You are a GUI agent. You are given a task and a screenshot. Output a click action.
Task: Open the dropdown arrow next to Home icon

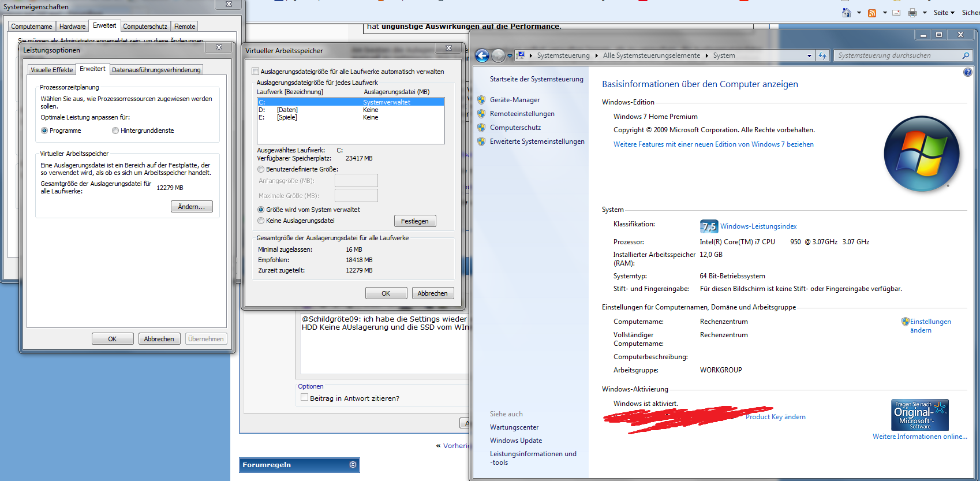(859, 13)
